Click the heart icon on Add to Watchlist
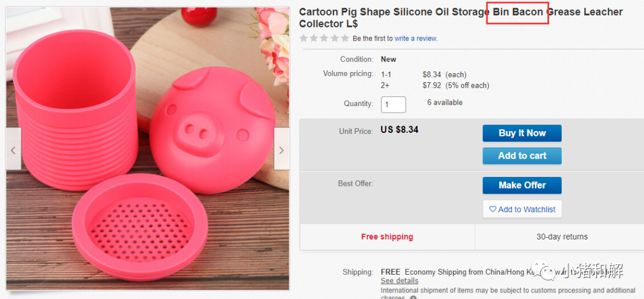Image resolution: width=644 pixels, height=299 pixels. 493,209
